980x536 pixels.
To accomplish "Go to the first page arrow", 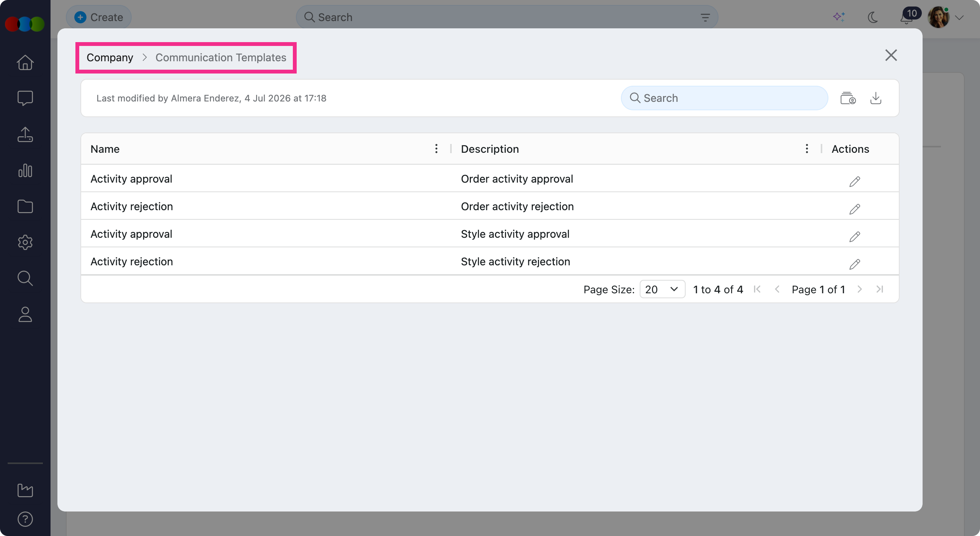I will [x=757, y=289].
